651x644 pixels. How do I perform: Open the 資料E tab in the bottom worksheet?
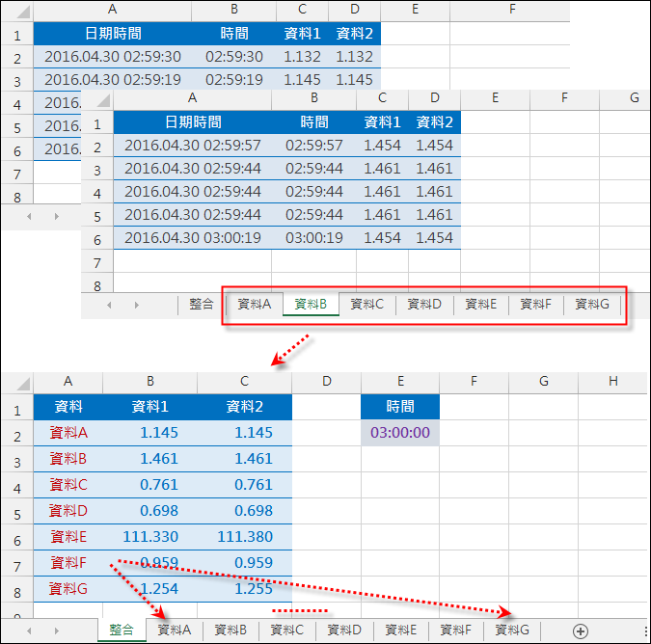click(400, 631)
